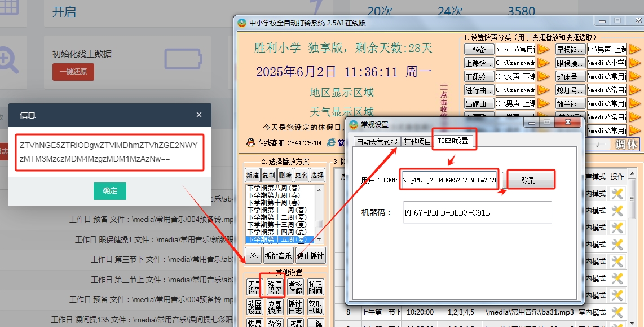Click the 预备 ringtone category button
Viewport: 644px width, 327px height.
[479, 49]
